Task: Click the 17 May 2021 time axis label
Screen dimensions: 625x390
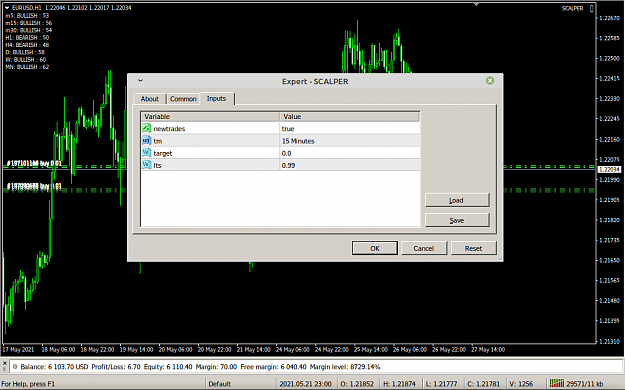Action: 18,350
